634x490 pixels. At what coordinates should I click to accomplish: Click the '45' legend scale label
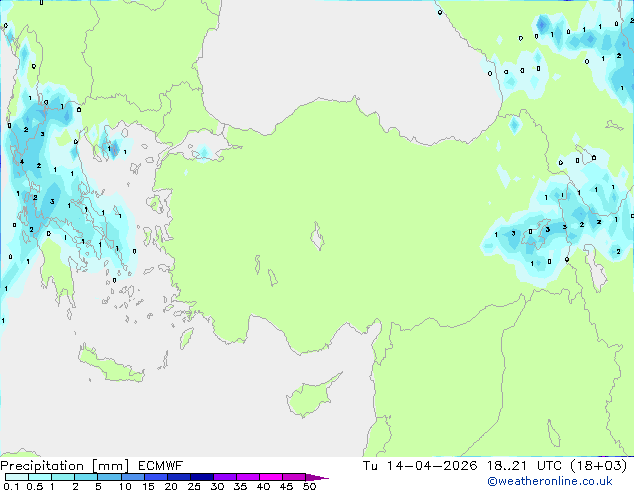coord(286,486)
